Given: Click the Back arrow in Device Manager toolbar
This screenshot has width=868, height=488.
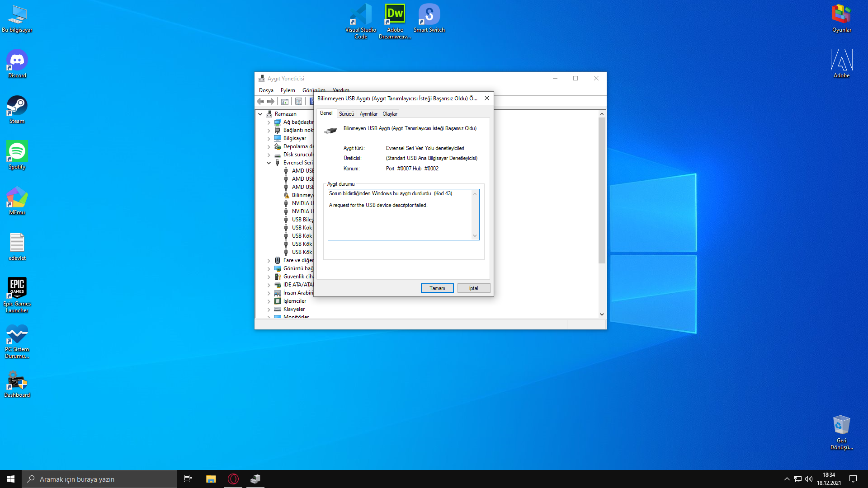Looking at the screenshot, I should [260, 102].
